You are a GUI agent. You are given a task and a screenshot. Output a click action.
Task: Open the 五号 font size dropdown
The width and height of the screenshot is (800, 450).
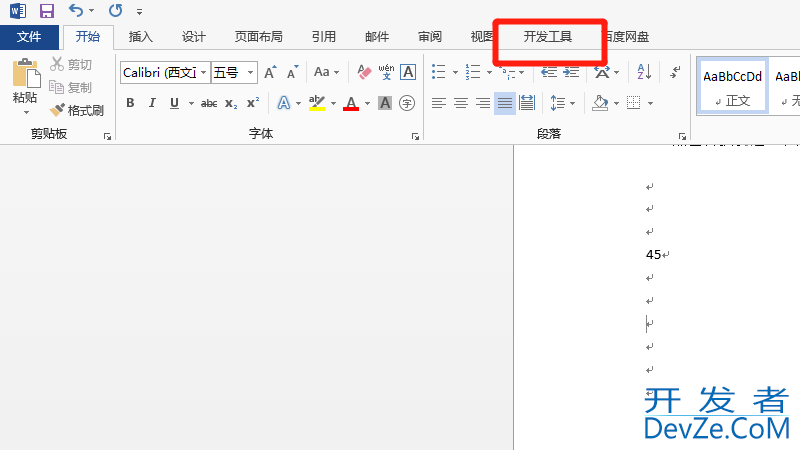click(x=250, y=72)
